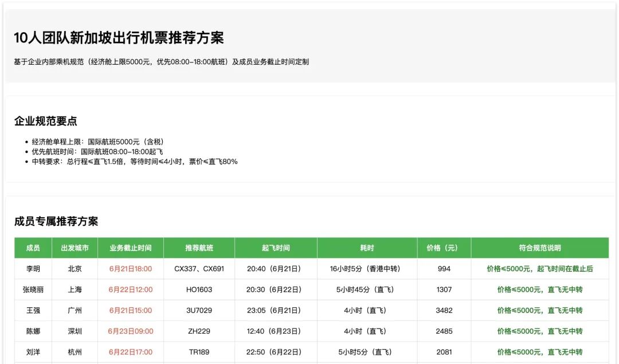Click price 3482
The height and width of the screenshot is (364, 619).
(x=444, y=311)
